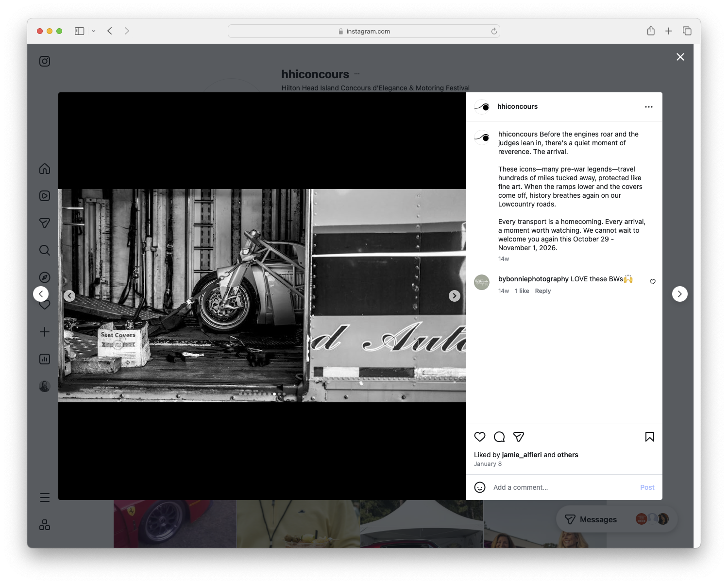Open the emoji picker in the comment field
728x584 pixels.
pyautogui.click(x=480, y=487)
